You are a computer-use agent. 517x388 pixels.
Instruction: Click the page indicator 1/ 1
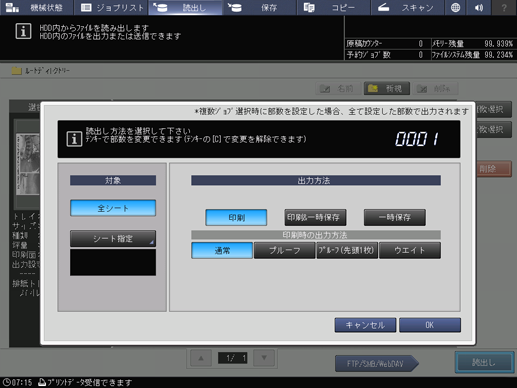[232, 358]
